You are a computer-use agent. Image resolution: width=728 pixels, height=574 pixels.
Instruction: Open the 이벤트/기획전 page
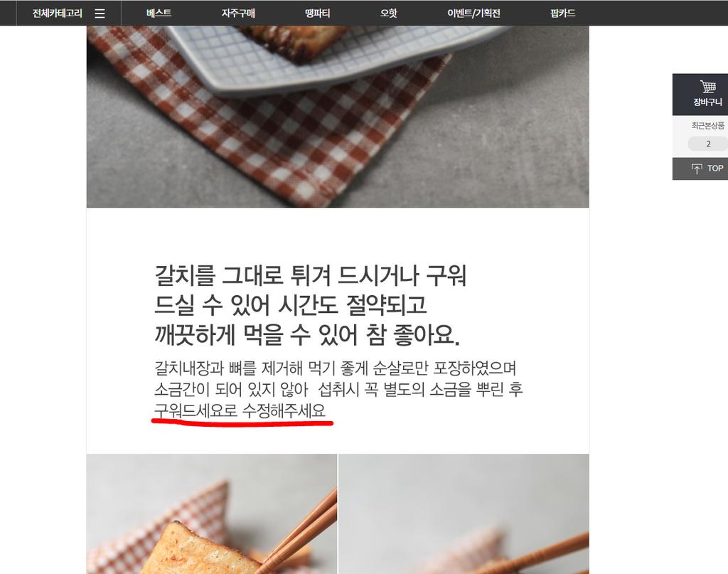[473, 13]
